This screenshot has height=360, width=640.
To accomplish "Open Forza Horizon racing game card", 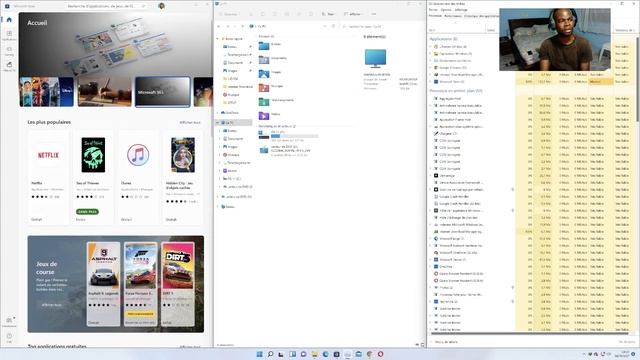I will tap(140, 284).
